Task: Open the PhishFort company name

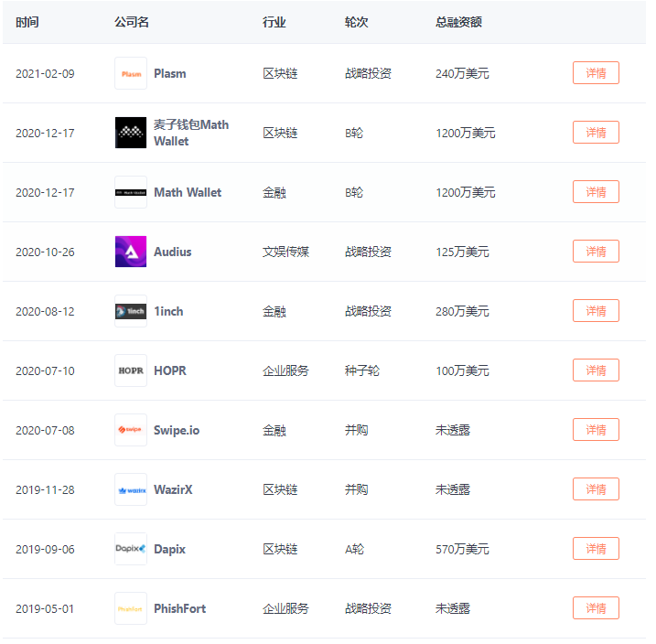Action: pyautogui.click(x=180, y=608)
